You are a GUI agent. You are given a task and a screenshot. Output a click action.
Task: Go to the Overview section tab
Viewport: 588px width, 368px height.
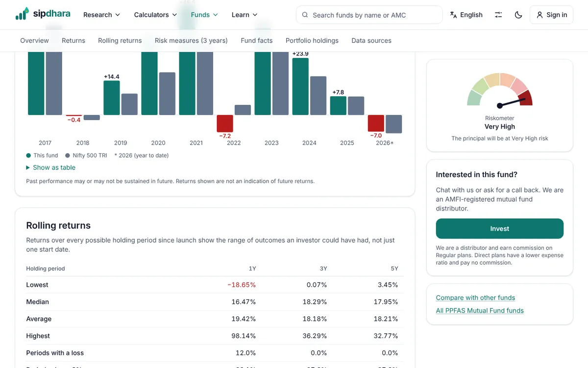(34, 40)
